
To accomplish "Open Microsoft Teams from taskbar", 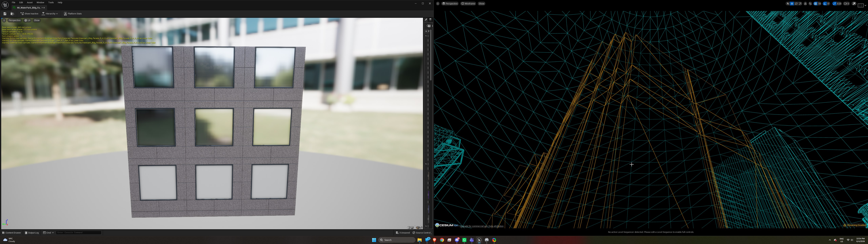I will click(472, 240).
